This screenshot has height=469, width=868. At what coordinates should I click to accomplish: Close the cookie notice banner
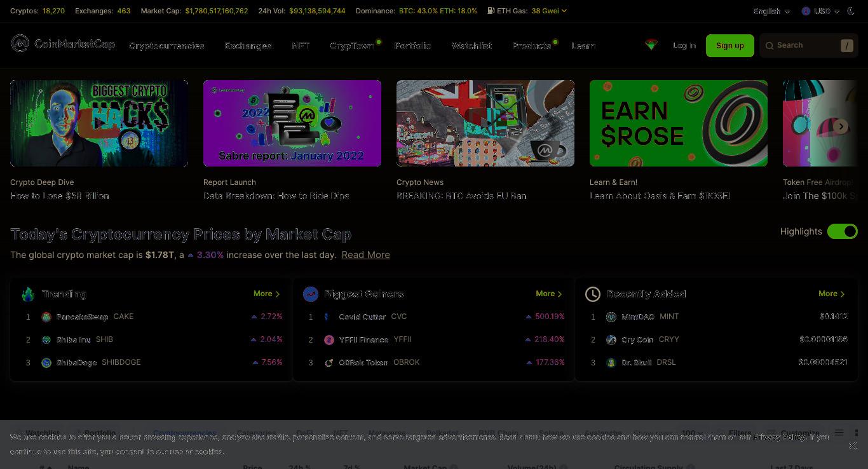click(853, 445)
